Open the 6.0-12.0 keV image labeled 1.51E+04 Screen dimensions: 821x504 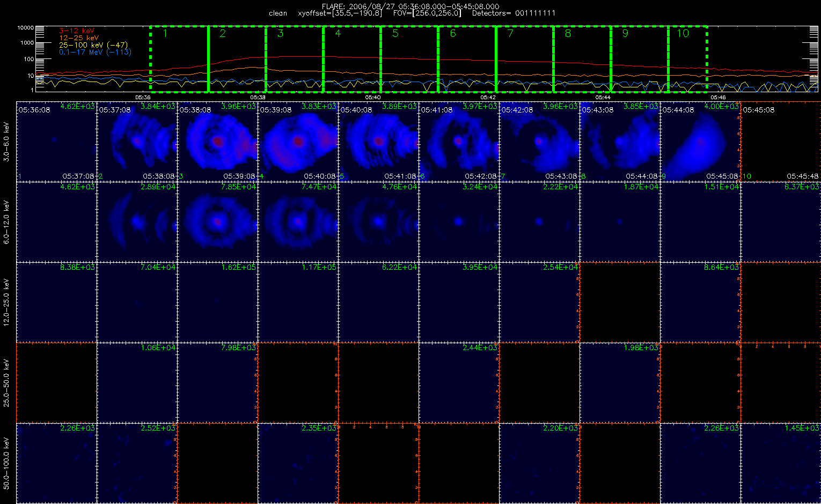coord(700,221)
